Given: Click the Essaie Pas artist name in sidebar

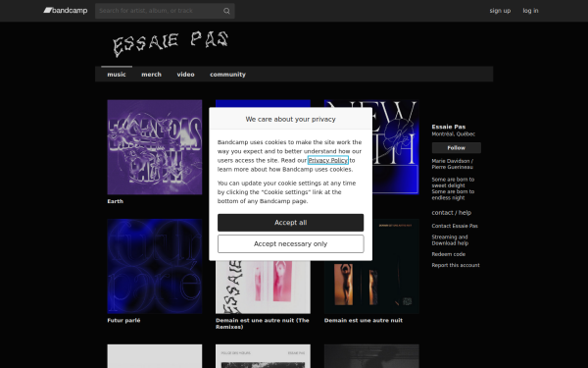Looking at the screenshot, I should pyautogui.click(x=449, y=127).
